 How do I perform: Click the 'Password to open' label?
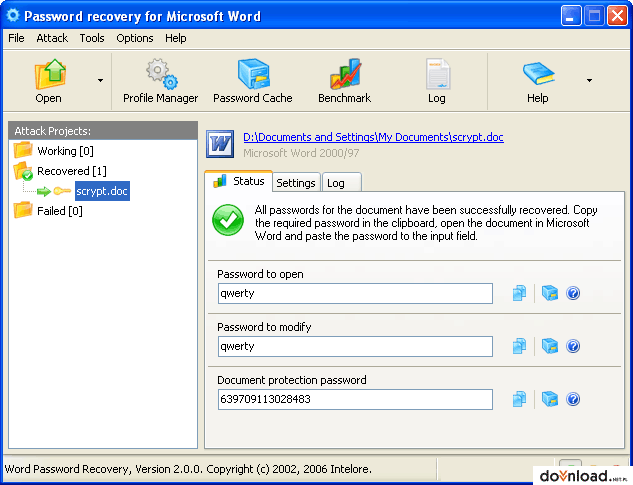[260, 274]
